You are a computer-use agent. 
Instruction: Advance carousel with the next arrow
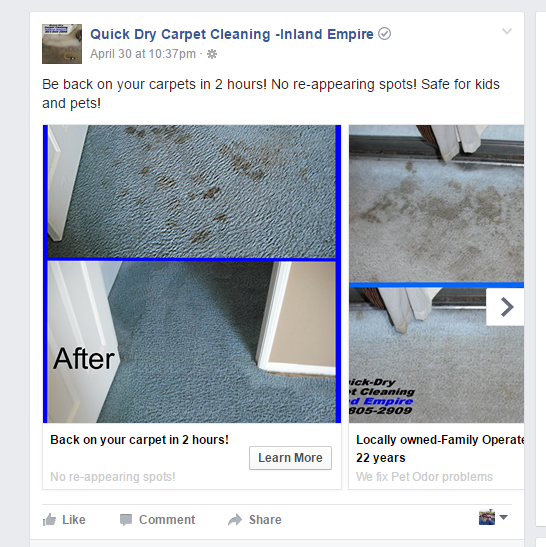pos(505,307)
